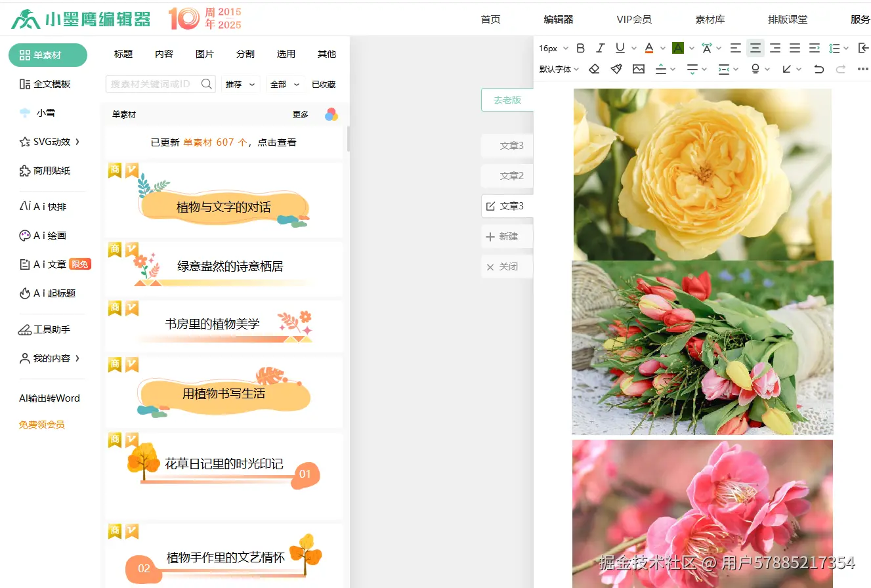Apply green text background color icon
The width and height of the screenshot is (871, 588).
point(678,48)
